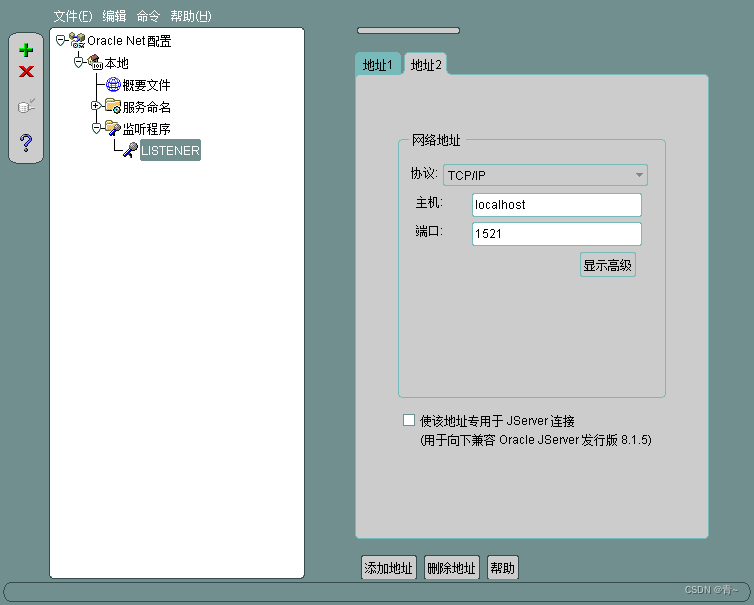Click the 服务命名 folder icon
Image resolution: width=754 pixels, height=605 pixels.
[113, 106]
